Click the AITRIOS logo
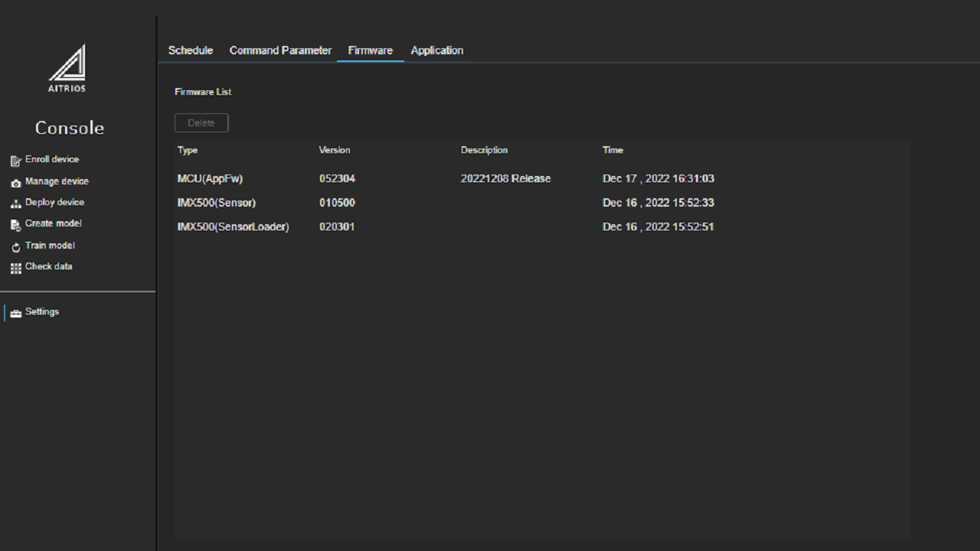The height and width of the screenshot is (551, 980). (67, 68)
